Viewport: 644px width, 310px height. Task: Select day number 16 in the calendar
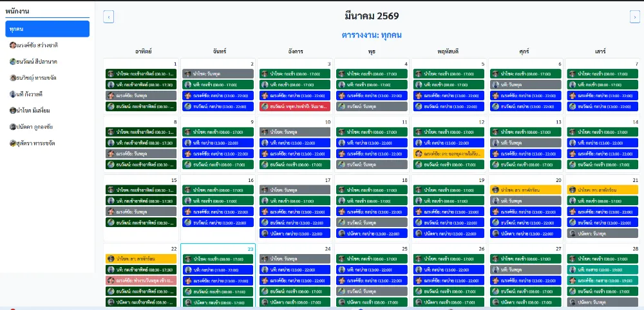(x=250, y=180)
